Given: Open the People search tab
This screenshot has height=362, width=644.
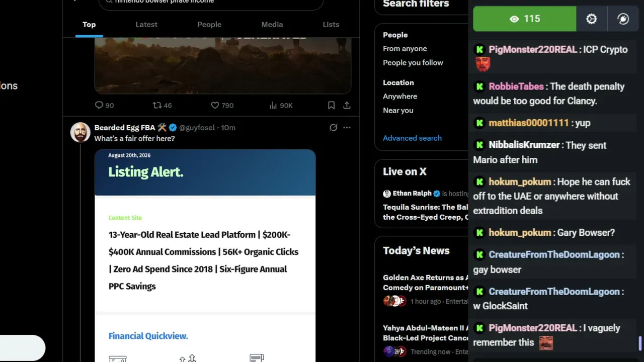Looking at the screenshot, I should (x=209, y=25).
